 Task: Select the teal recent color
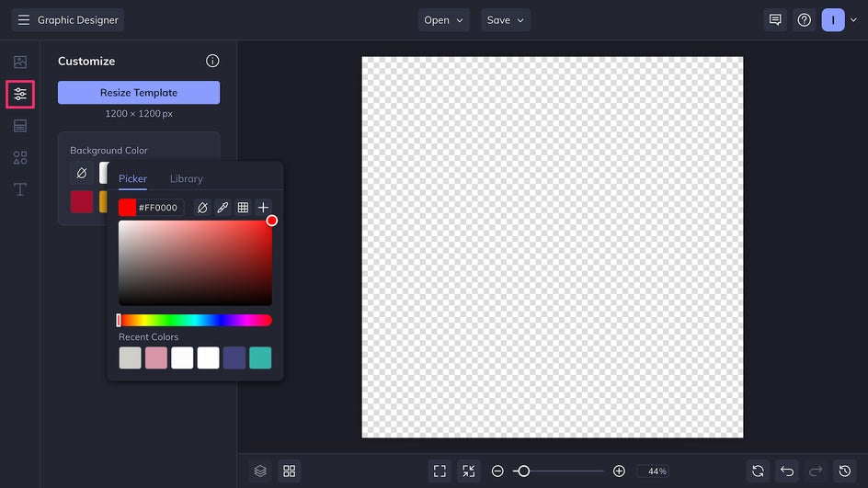260,358
